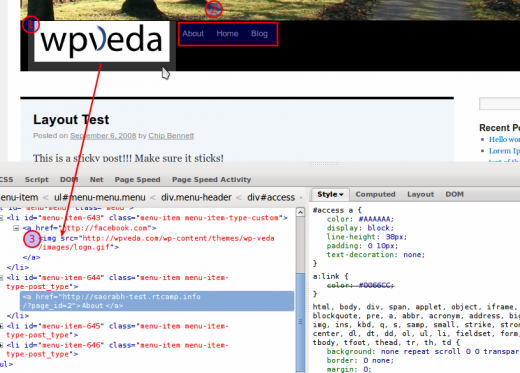Viewport: 520px width, 373px height.
Task: Click the red annotation marker 2
Action: point(213,9)
